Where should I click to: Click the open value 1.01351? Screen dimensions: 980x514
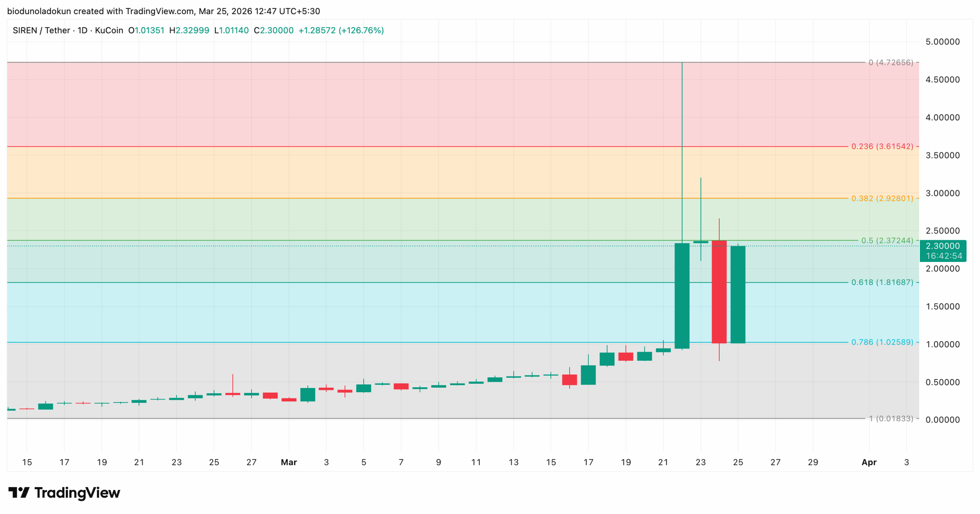tap(149, 30)
